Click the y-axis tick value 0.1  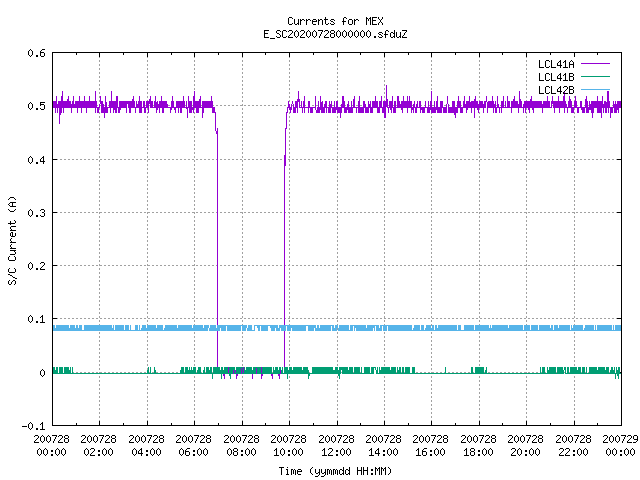36,319
